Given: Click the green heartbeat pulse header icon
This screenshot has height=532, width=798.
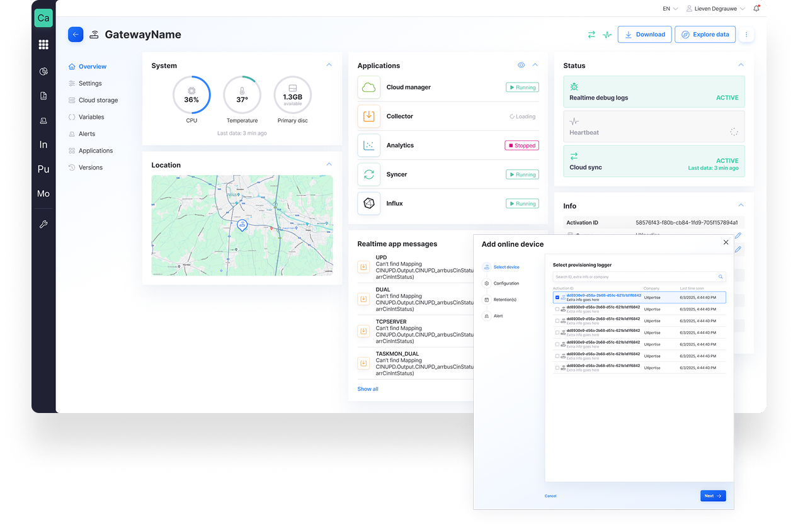Looking at the screenshot, I should 607,35.
